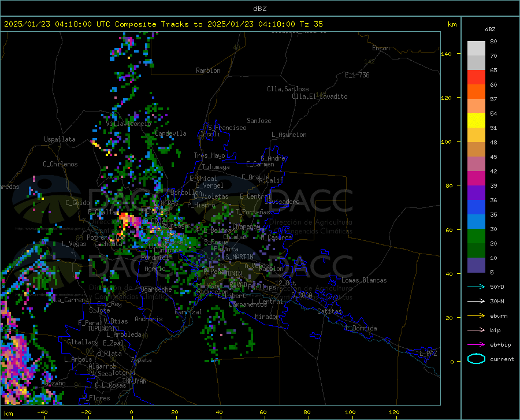Select the dark orange swatch below red
The width and height of the screenshot is (520, 420).
tap(476, 92)
